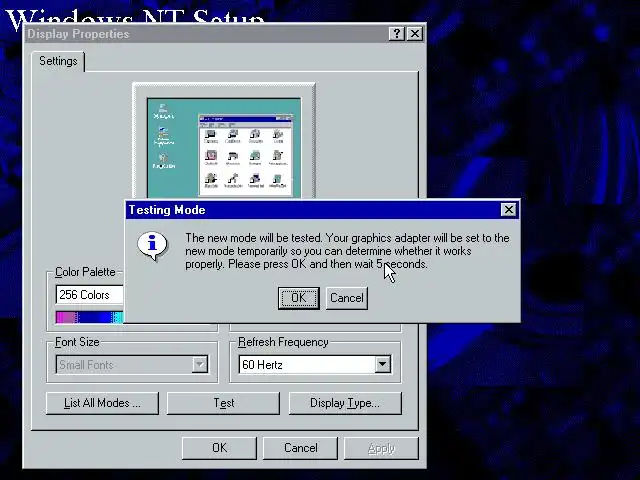Click the disabled Apply button
Viewport: 640px width, 480px height.
pyautogui.click(x=381, y=448)
